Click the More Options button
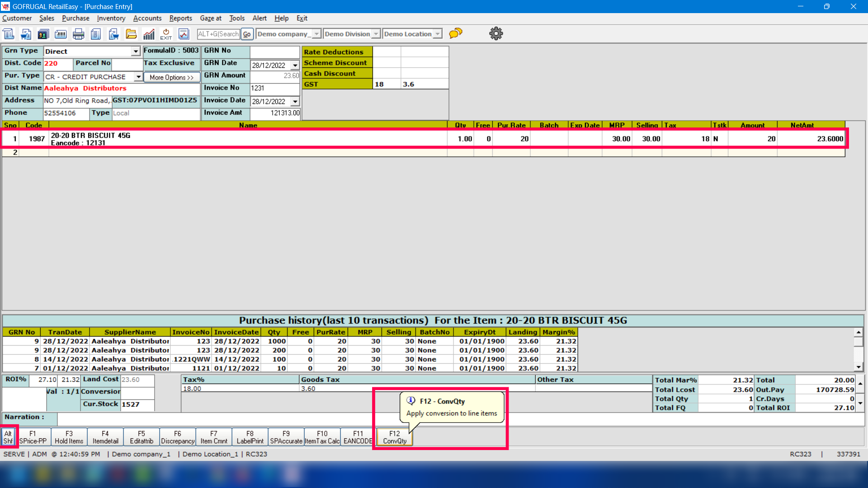 pos(171,77)
